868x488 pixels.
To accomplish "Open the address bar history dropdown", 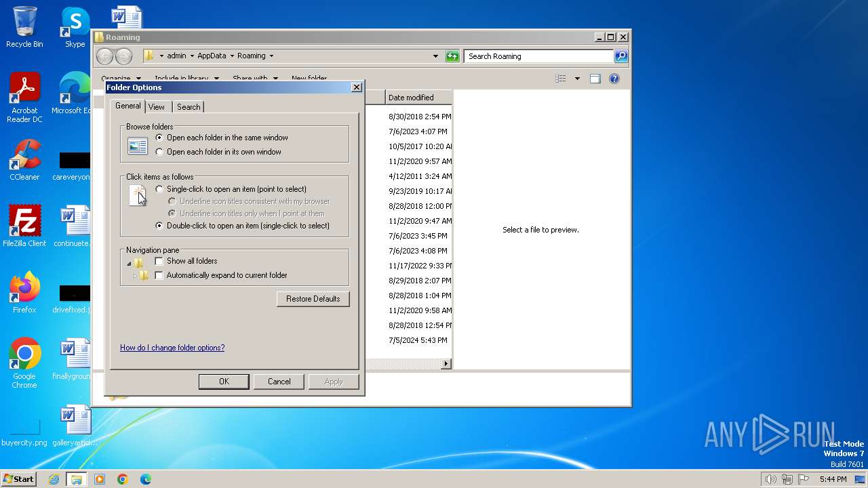I will point(435,56).
